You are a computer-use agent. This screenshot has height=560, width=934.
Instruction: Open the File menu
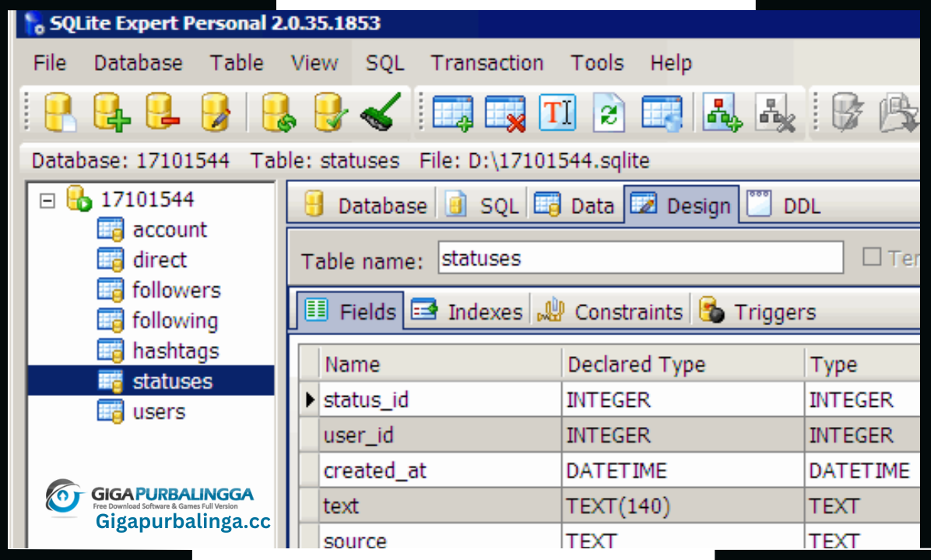click(x=50, y=63)
